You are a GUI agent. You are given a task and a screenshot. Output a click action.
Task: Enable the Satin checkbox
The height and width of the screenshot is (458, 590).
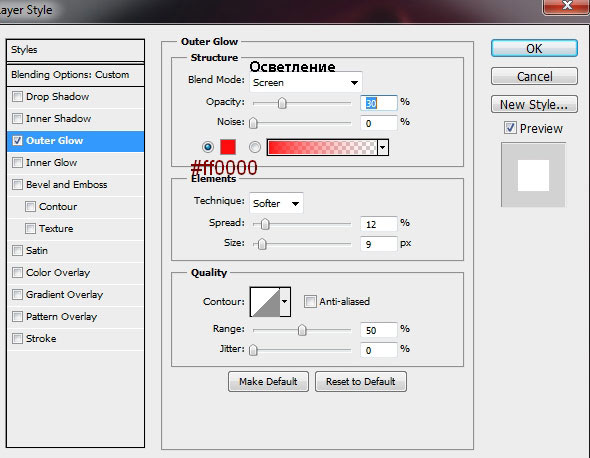(x=17, y=251)
